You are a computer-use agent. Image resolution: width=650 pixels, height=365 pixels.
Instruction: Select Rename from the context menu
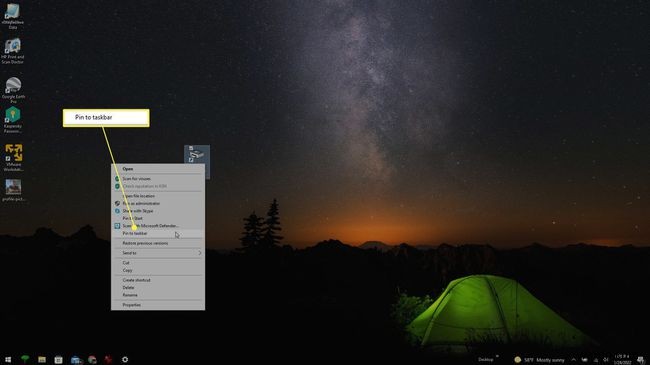(x=158, y=295)
